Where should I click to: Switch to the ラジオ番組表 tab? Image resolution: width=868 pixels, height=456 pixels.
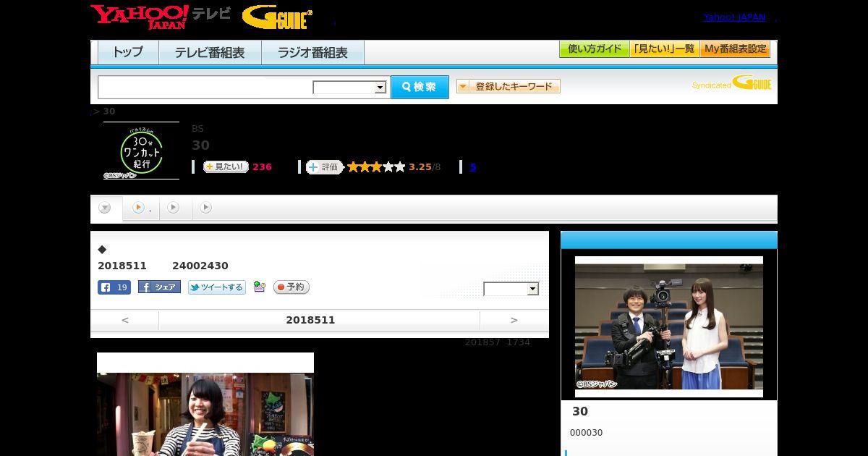point(312,53)
